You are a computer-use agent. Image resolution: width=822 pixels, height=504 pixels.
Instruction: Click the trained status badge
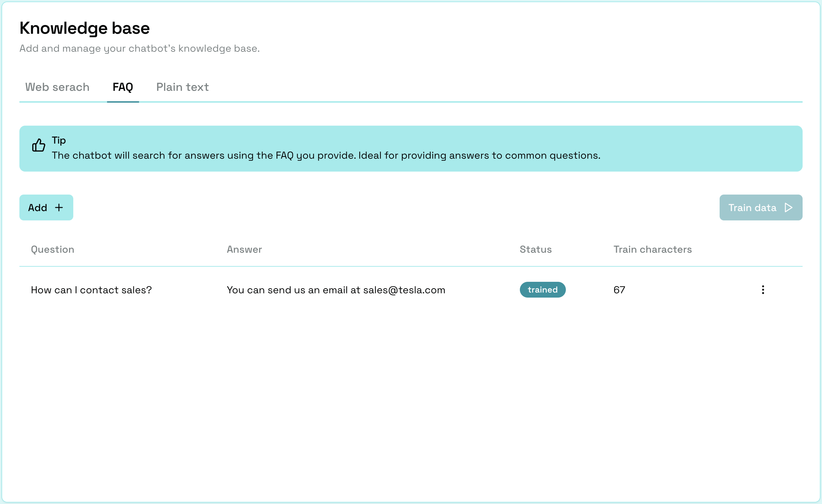tap(542, 290)
